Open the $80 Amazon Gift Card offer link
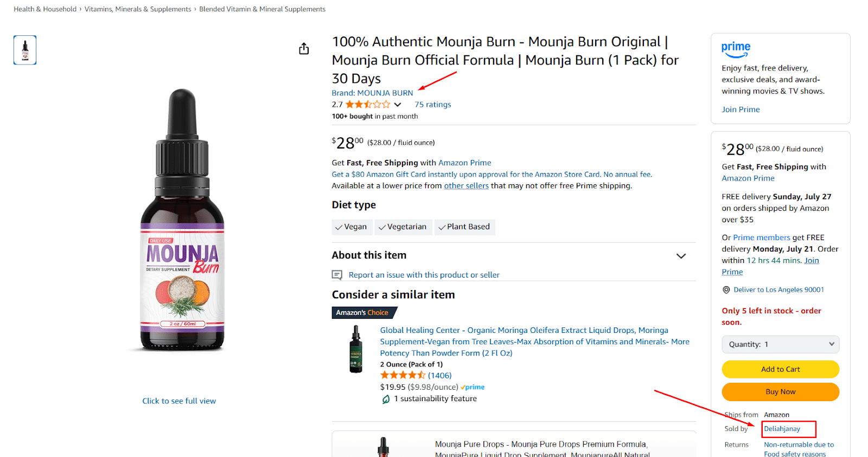Viewport: 868px width, 457px height. [492, 175]
